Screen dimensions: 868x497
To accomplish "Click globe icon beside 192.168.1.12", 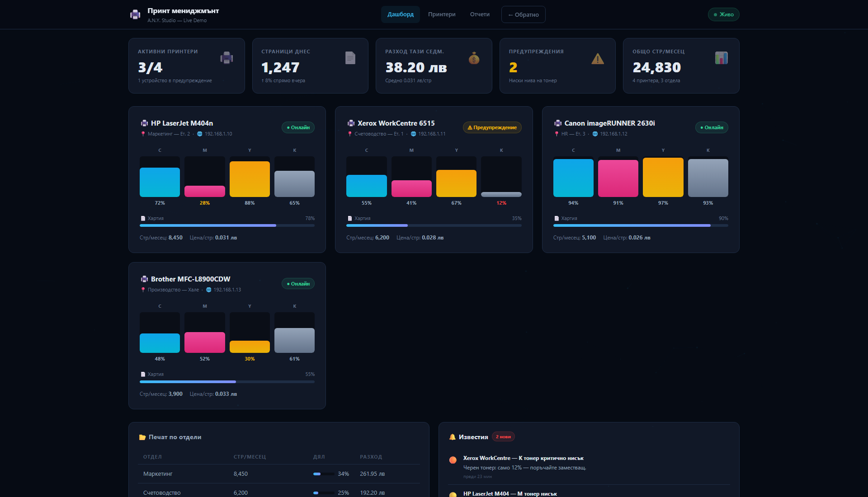I will pos(595,134).
